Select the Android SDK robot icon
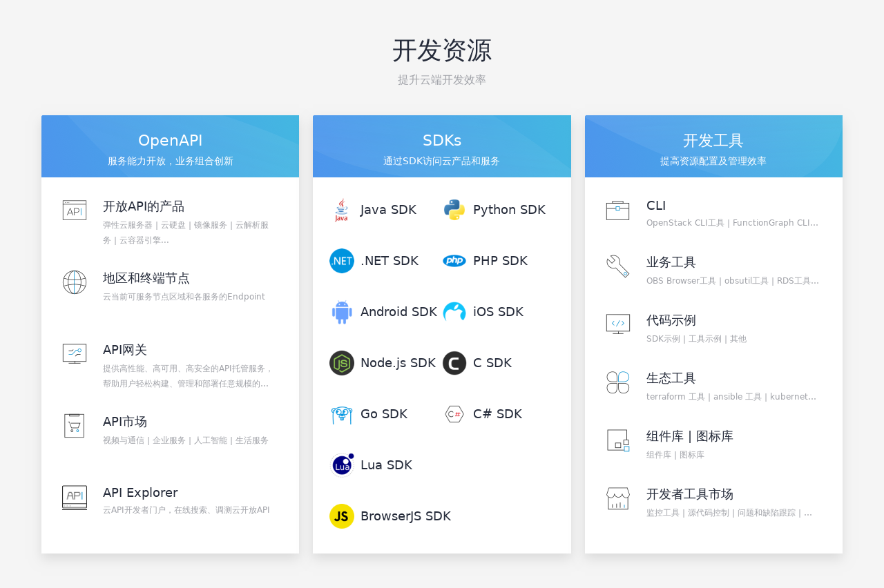 pos(341,311)
